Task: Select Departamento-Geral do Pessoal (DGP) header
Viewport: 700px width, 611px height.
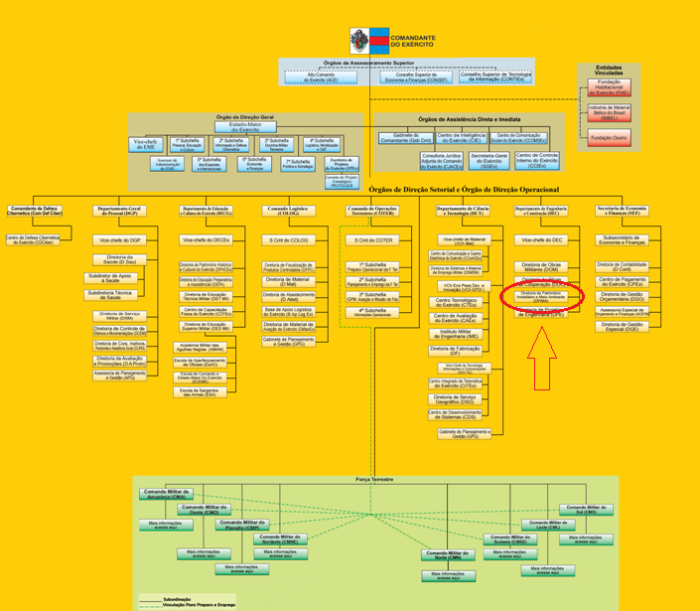Action: point(119,211)
